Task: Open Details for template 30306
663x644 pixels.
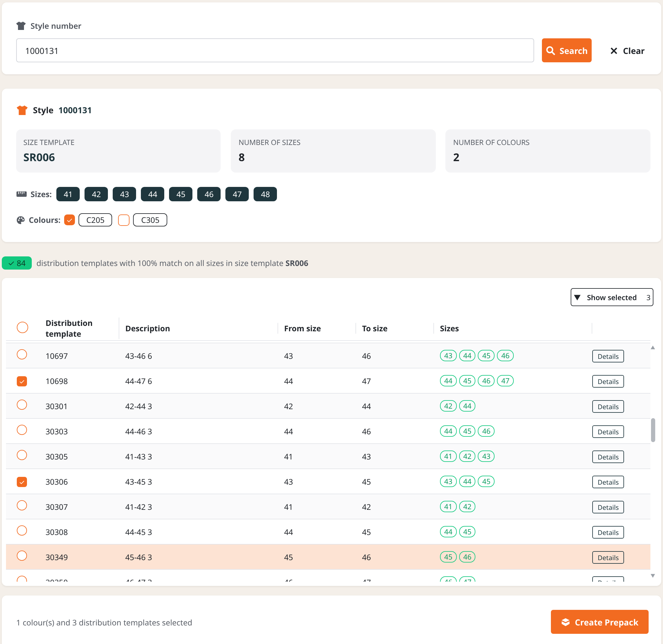Action: [x=608, y=482]
